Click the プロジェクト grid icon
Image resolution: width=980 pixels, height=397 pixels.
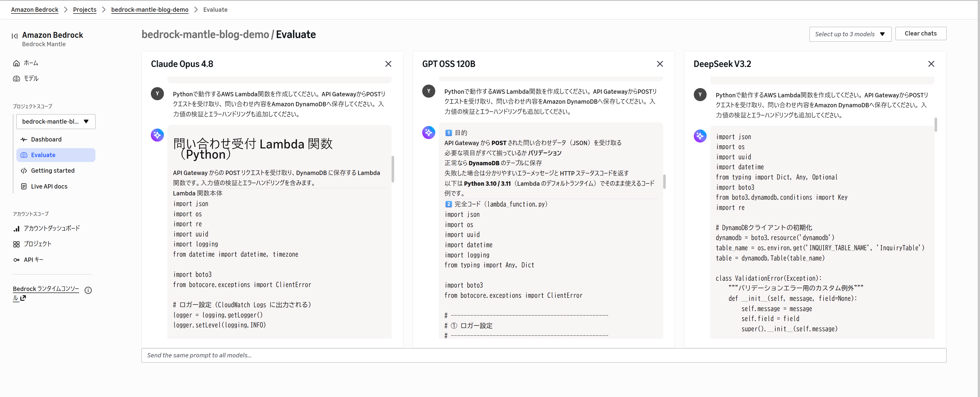pyautogui.click(x=16, y=244)
